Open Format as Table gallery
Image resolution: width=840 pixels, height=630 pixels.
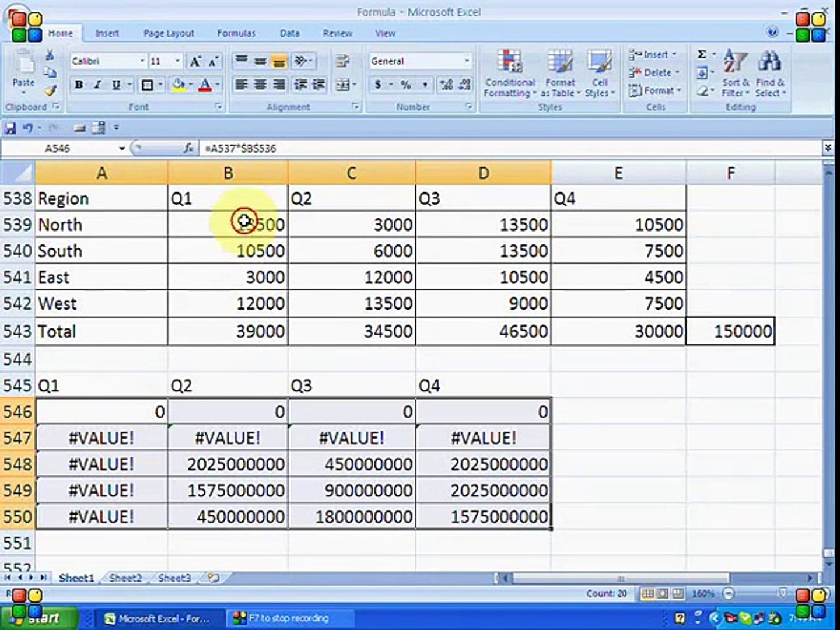coord(560,73)
